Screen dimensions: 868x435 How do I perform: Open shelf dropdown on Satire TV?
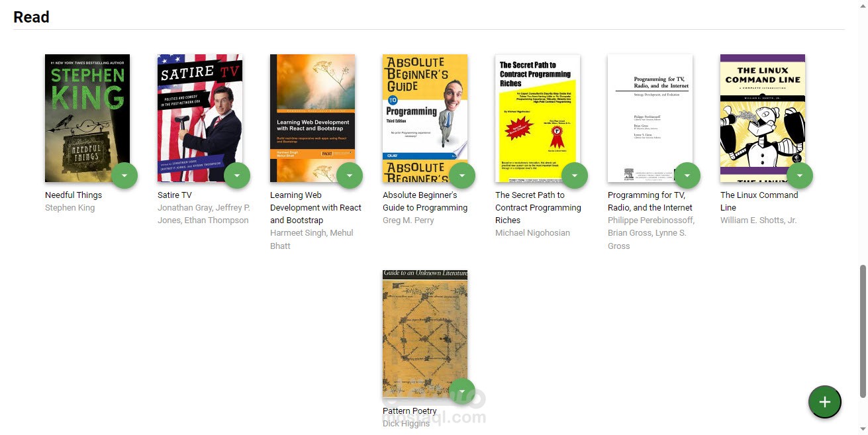237,175
